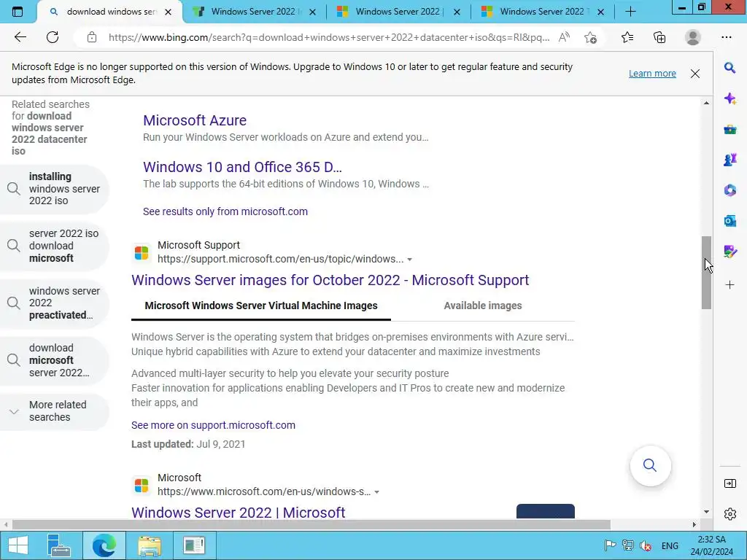
Task: Open Windows Server 2022 | Microsoft result
Action: (239, 513)
